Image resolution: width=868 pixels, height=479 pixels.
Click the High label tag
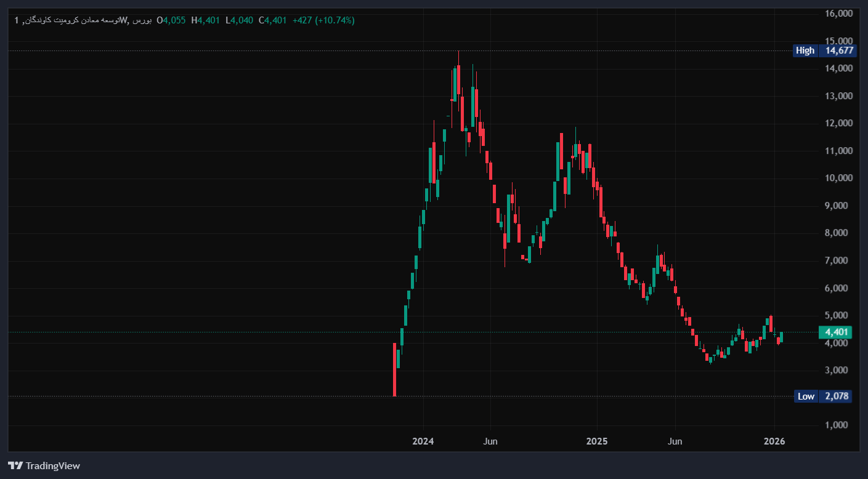coord(805,50)
